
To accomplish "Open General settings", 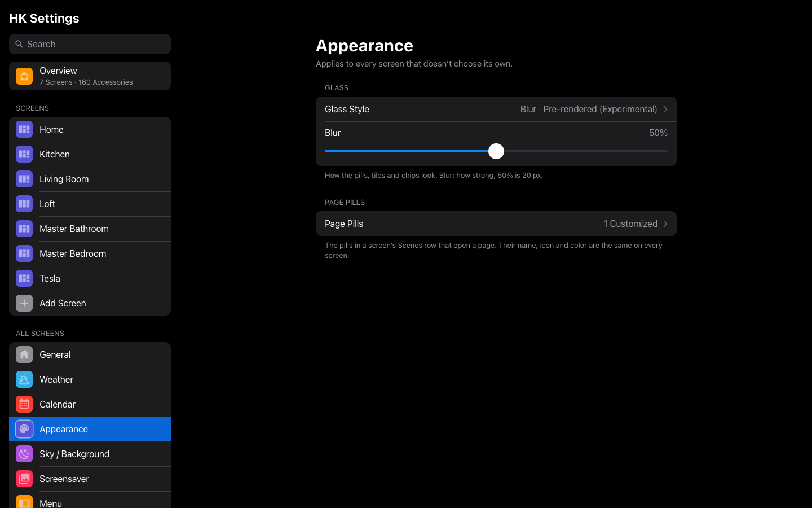I will pos(90,354).
